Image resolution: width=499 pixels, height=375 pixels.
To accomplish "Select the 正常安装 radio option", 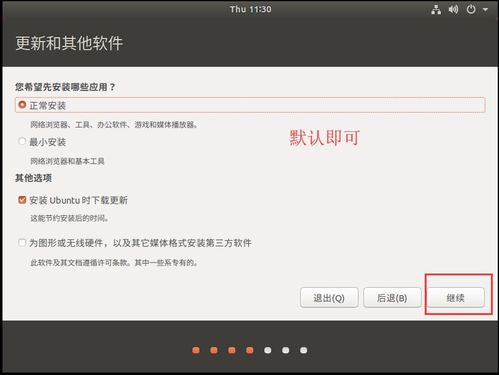I will point(22,105).
